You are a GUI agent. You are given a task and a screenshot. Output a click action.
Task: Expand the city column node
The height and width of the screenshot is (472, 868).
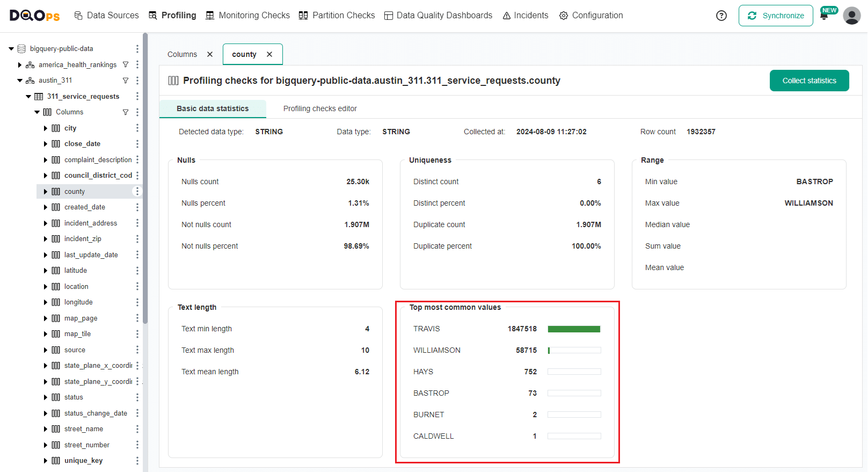pos(46,128)
